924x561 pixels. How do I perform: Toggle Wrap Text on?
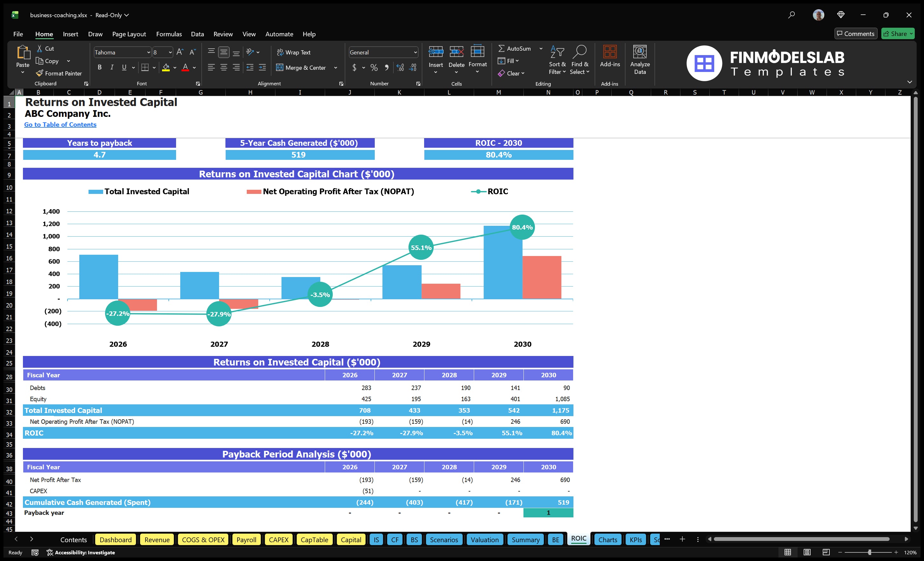click(294, 52)
